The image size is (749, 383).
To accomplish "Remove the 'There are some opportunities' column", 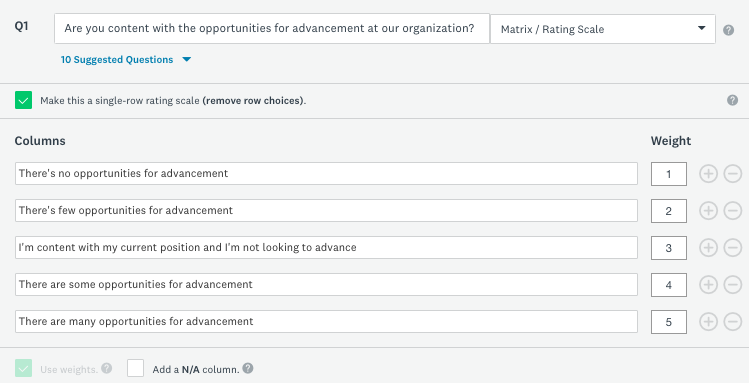I will (732, 285).
